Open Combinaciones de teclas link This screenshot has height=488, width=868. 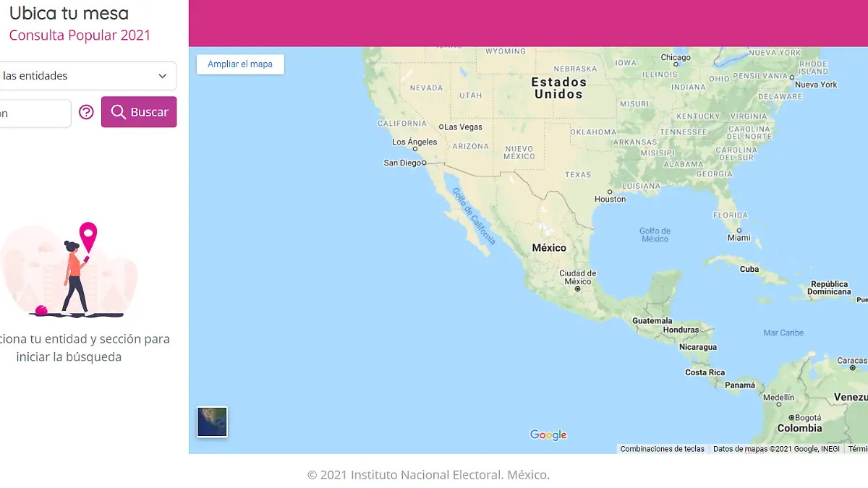pyautogui.click(x=662, y=449)
